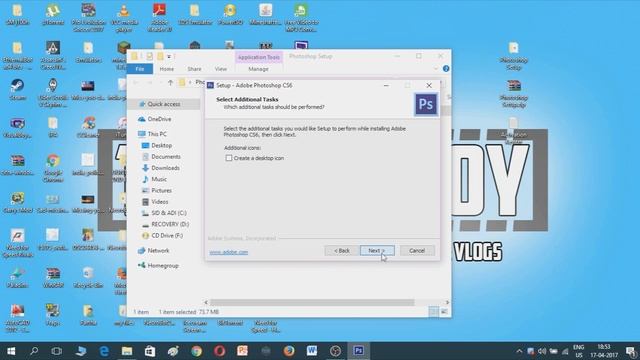640x360 pixels.
Task: Select OneDrive in navigation pane
Action: click(159, 119)
